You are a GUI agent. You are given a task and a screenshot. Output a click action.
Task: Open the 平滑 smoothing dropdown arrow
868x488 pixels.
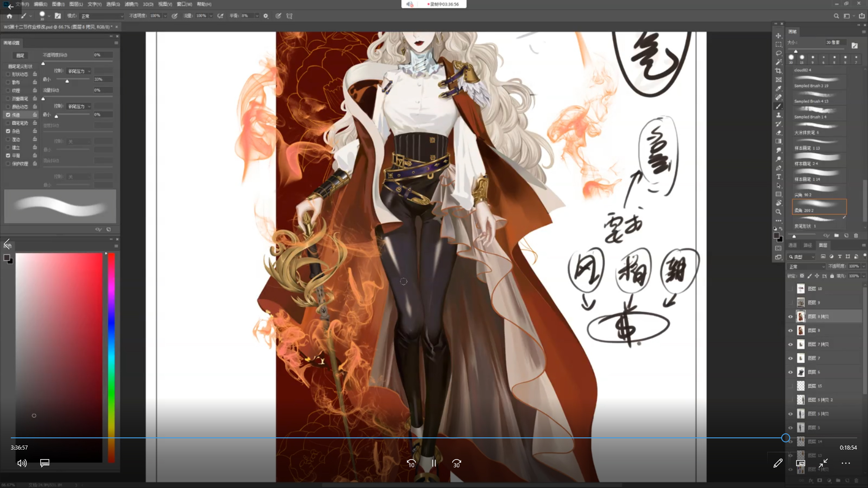tap(257, 16)
